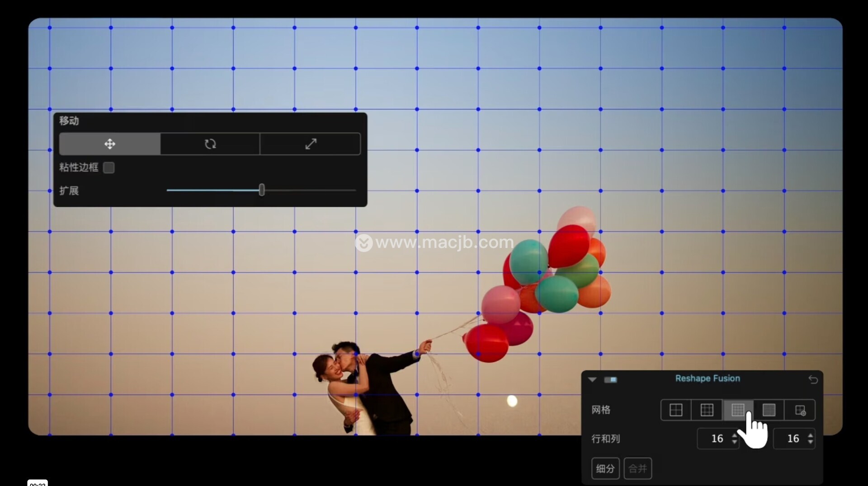Decrease the second 行和列 value with down arrow
The image size is (868, 486).
pos(810,442)
